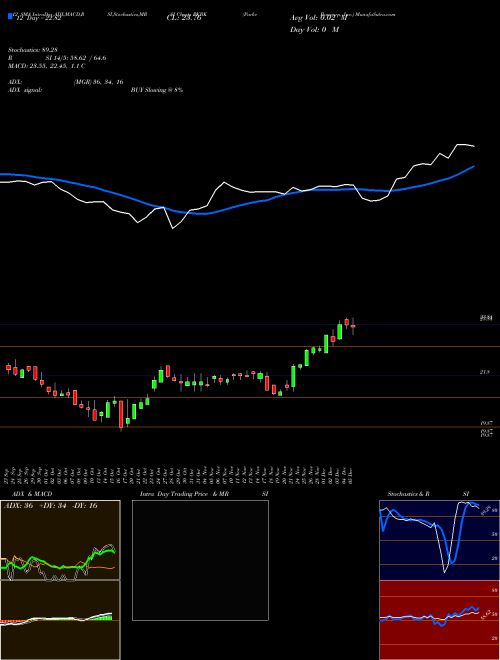Viewport: 500px width, 660px height.
Task: Click the 'Stochastics & R' panel title
Action: (x=409, y=494)
